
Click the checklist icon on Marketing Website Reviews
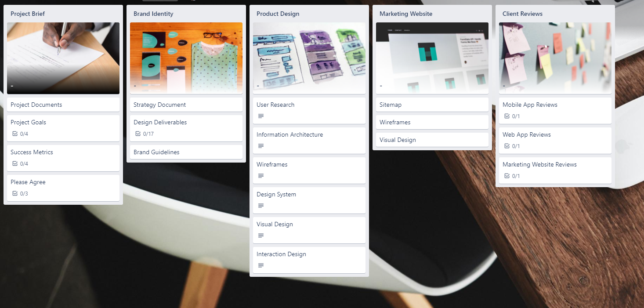coord(507,176)
